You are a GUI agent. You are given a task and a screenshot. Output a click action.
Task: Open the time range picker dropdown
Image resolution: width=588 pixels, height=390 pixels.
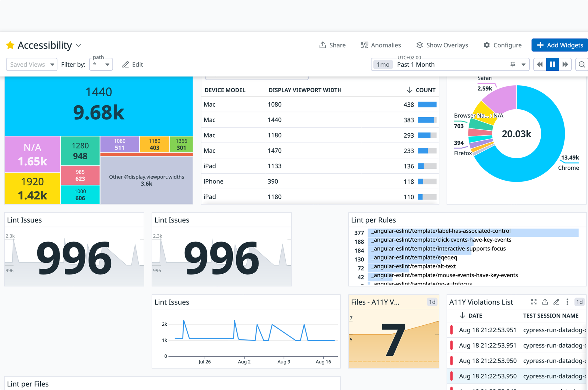click(523, 64)
